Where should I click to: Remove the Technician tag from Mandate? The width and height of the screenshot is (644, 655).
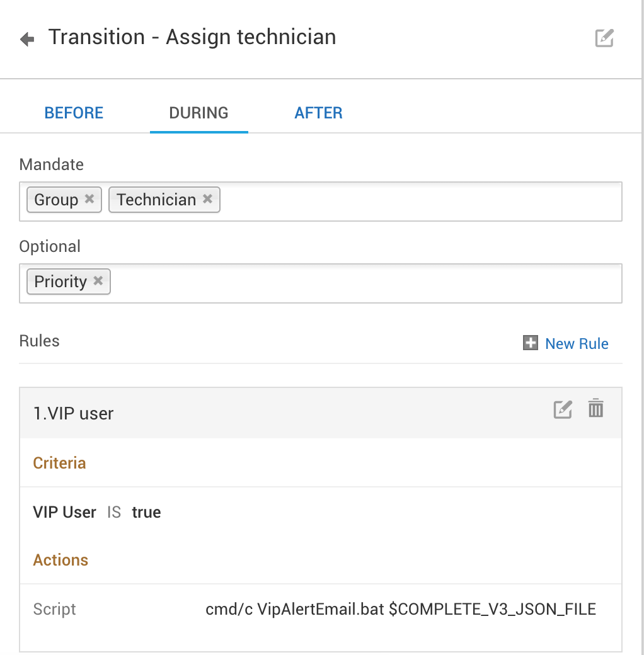[207, 199]
